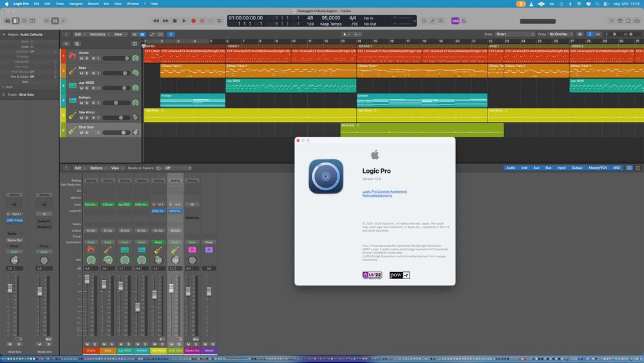Screen dimensions: 644x363
Task: Solo the Bass track
Action: (87, 73)
